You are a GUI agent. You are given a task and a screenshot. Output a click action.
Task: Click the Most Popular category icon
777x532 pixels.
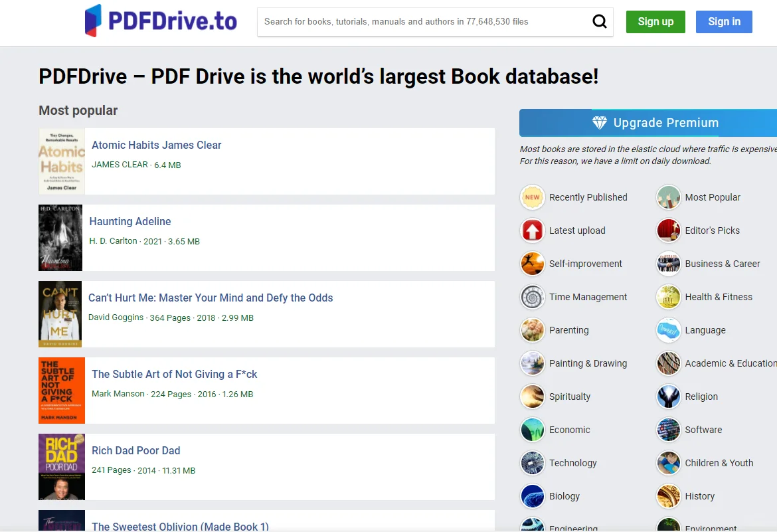669,197
